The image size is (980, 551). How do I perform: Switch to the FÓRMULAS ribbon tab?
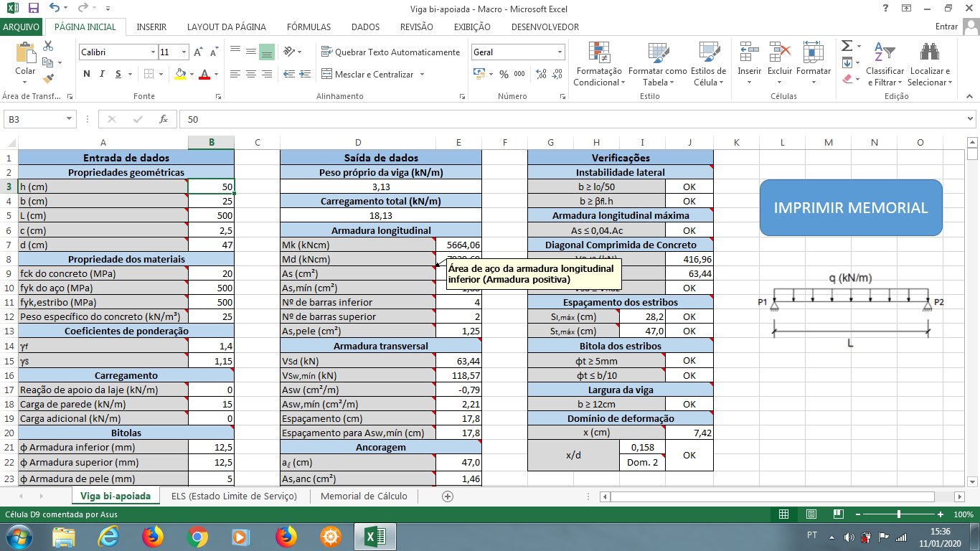[309, 27]
